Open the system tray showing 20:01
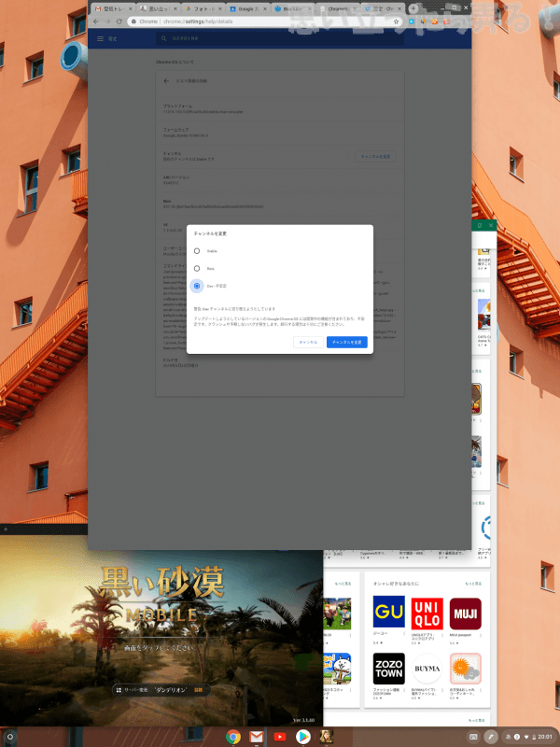 tap(528, 737)
